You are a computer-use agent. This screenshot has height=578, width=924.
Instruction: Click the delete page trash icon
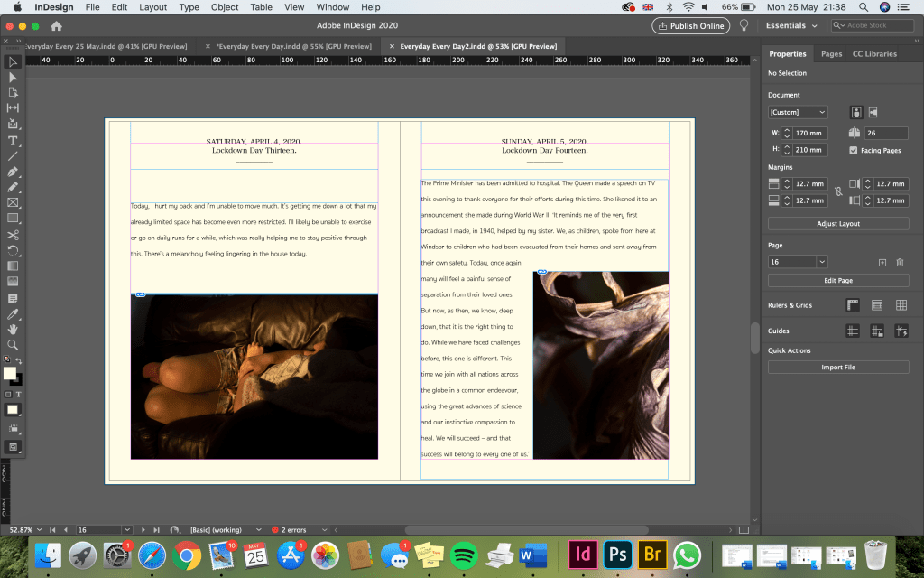900,262
